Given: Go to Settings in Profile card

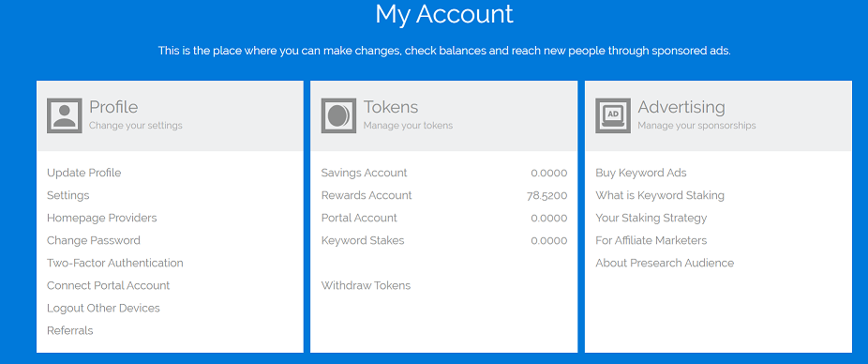Looking at the screenshot, I should (68, 195).
